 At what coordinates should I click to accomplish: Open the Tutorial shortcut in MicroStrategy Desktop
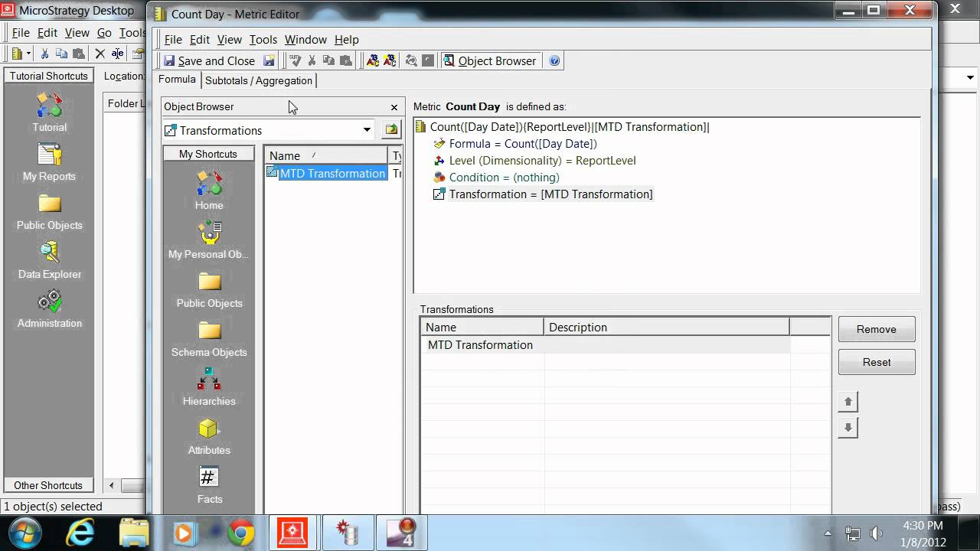coord(50,113)
